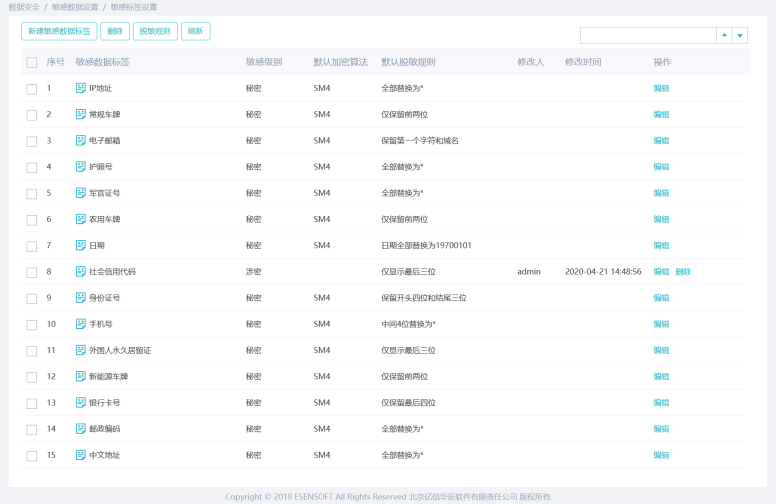Viewport: 776px width, 504px height.
Task: Focus the search input field at top right
Action: pyautogui.click(x=647, y=35)
